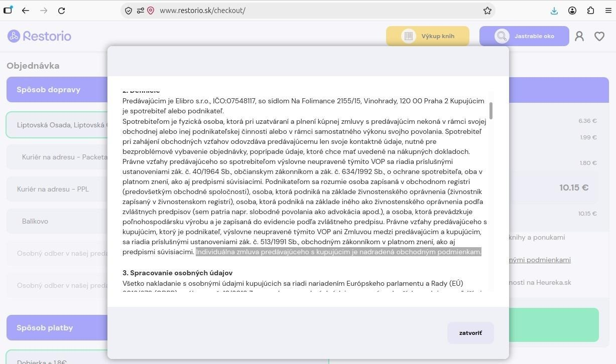Screen dimensions: 616x364
Task: Select Liptovská Osada delivery option
Action: (x=57, y=125)
